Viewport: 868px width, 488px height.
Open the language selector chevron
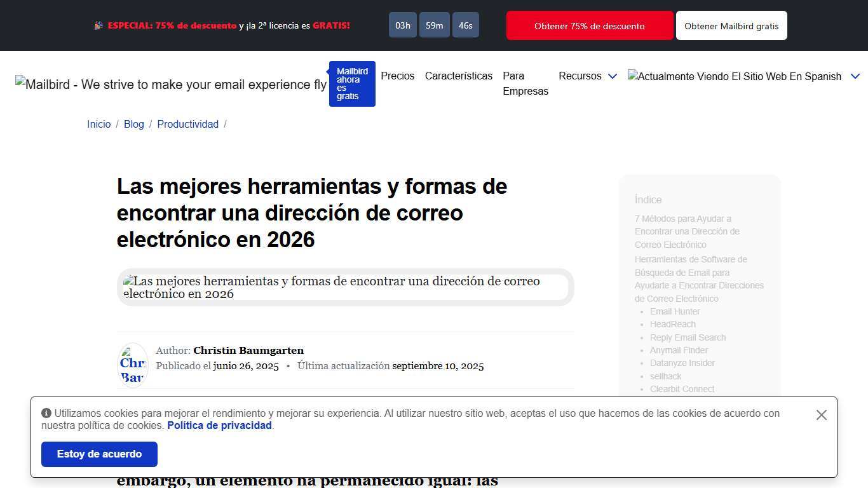coord(855,76)
